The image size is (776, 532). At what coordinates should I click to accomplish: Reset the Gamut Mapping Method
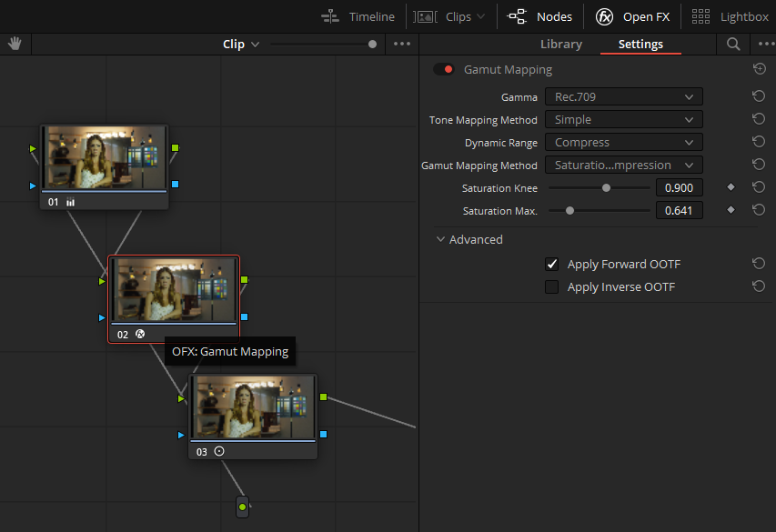pyautogui.click(x=759, y=165)
